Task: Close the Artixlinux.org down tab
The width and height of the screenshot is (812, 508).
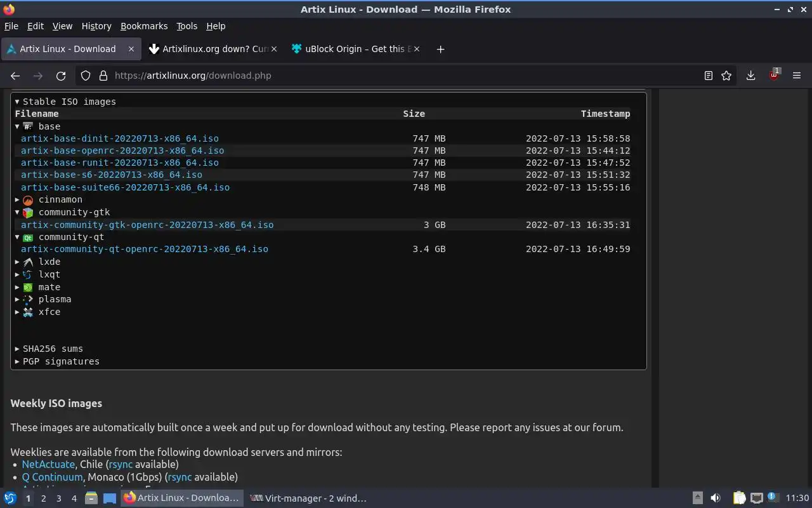Action: [x=274, y=49]
